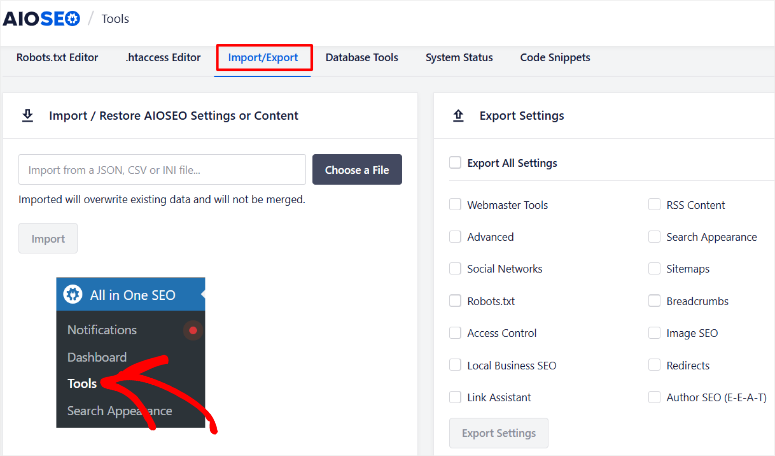Screen dimensions: 775x456
Task: Click the 'Imported will overwrite existing data' note
Action: tap(162, 200)
